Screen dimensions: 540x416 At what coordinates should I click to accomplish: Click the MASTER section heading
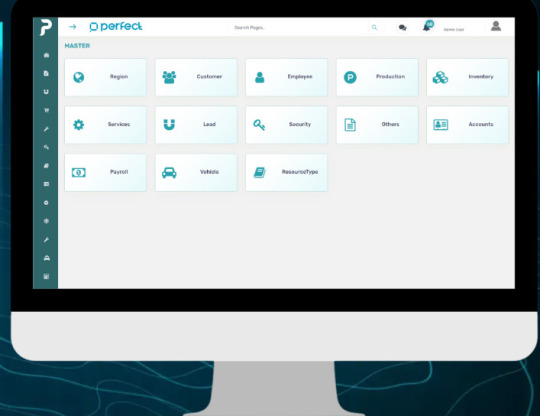point(77,46)
